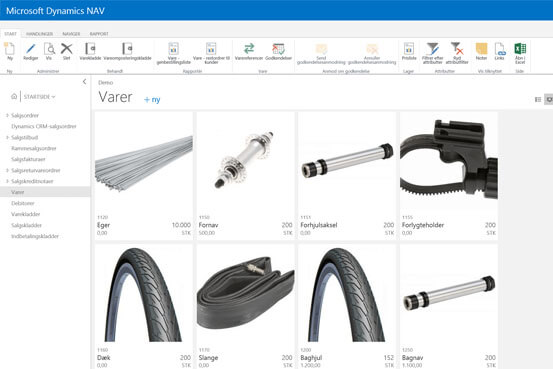Image resolution: width=553 pixels, height=369 pixels.
Task: Expand the Salgsordrer tree node
Action: [7, 115]
